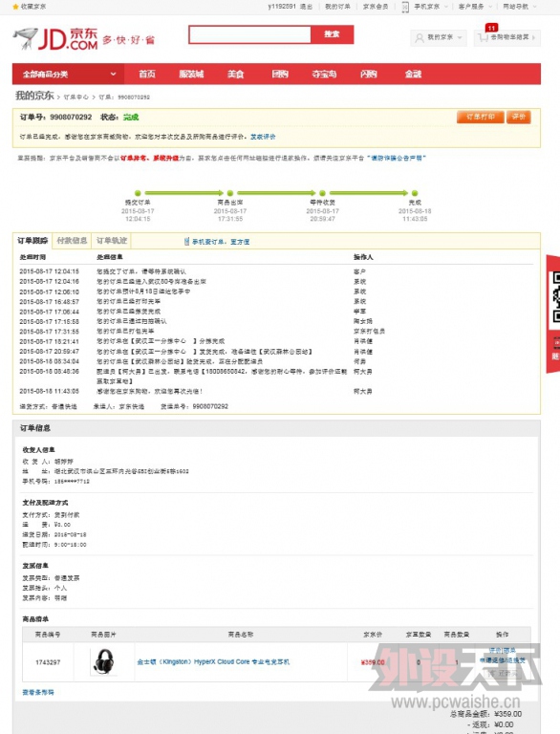Screen dimensions: 560x734
Task: Click the orange 订单打印 button
Action: pos(481,117)
